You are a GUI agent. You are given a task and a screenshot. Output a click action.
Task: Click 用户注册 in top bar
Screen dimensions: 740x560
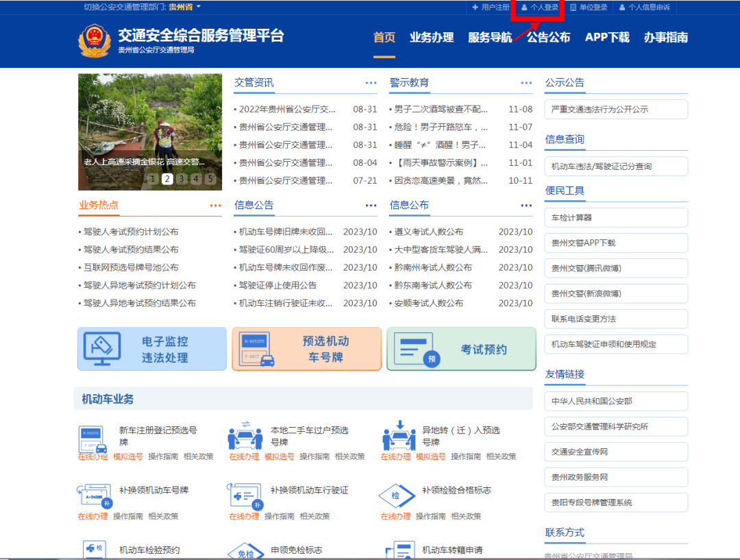tap(491, 7)
